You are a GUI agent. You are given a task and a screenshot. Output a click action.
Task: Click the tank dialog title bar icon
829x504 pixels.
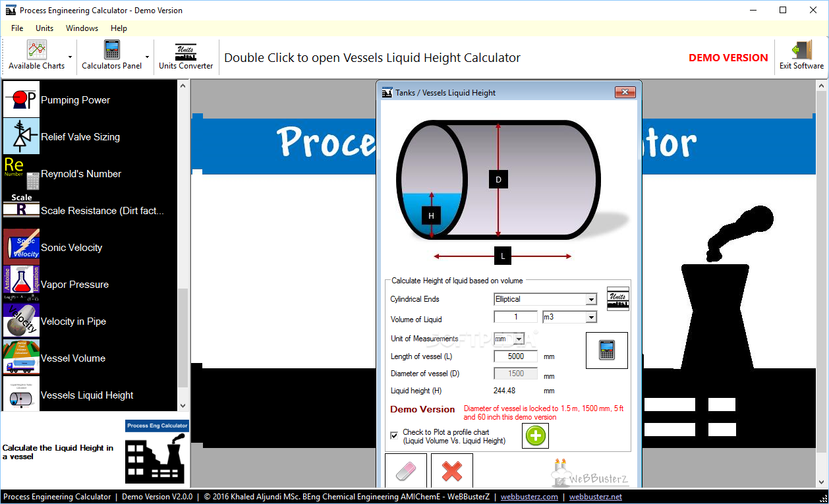click(x=387, y=93)
